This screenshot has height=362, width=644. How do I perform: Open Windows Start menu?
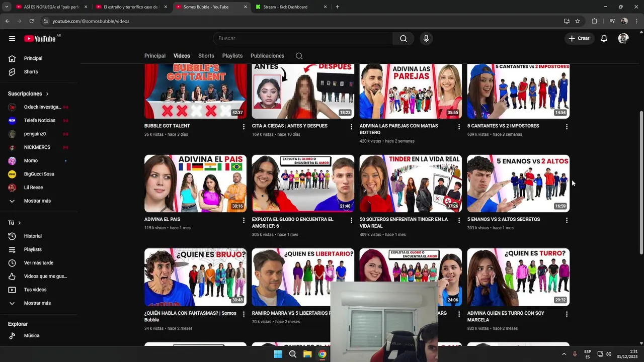click(278, 354)
